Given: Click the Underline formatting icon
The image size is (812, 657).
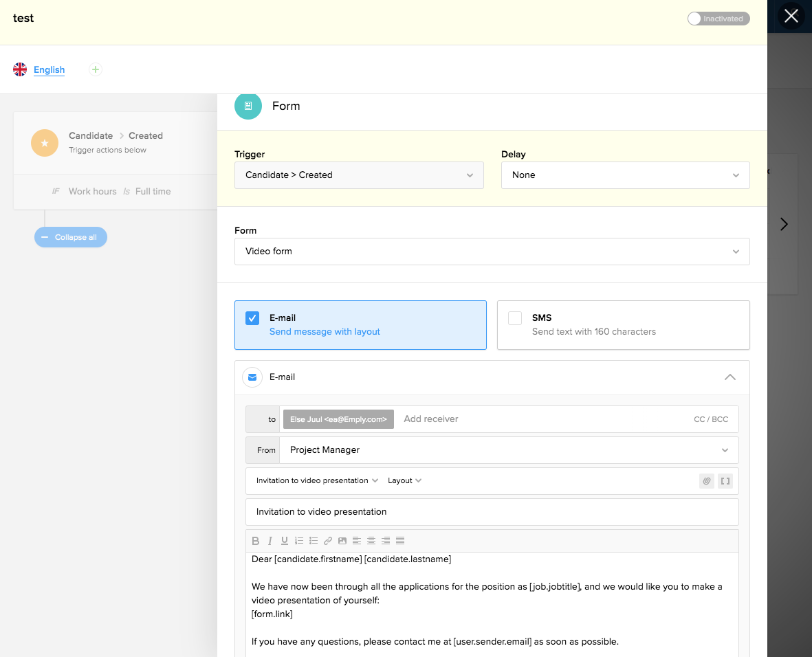Looking at the screenshot, I should coord(285,541).
